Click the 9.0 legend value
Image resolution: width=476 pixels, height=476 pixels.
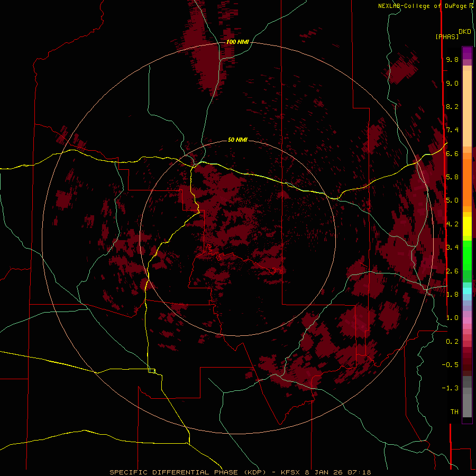tap(452, 83)
